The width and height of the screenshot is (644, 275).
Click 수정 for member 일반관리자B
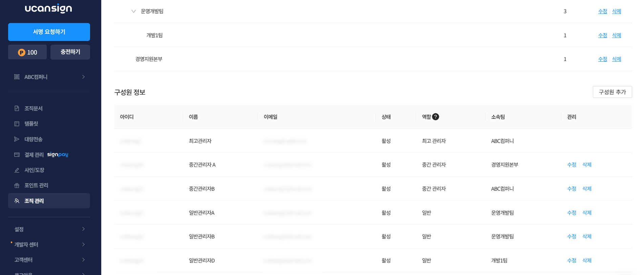click(572, 236)
